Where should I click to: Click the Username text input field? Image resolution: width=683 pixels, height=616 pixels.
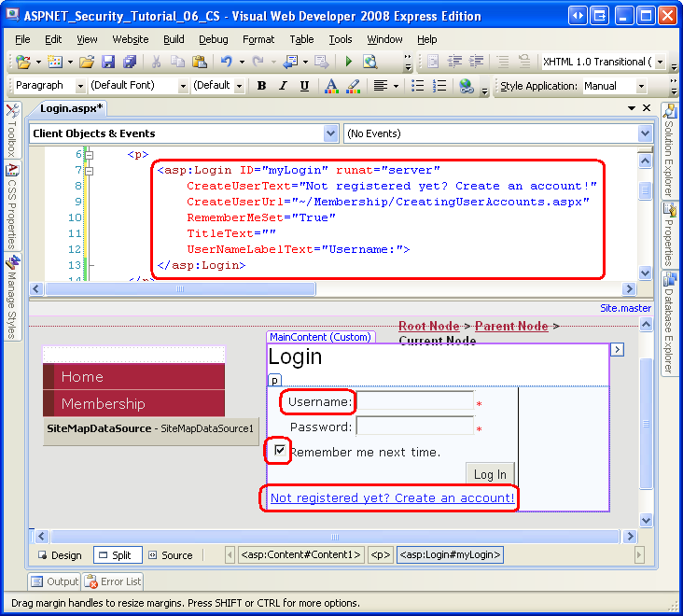tap(415, 402)
